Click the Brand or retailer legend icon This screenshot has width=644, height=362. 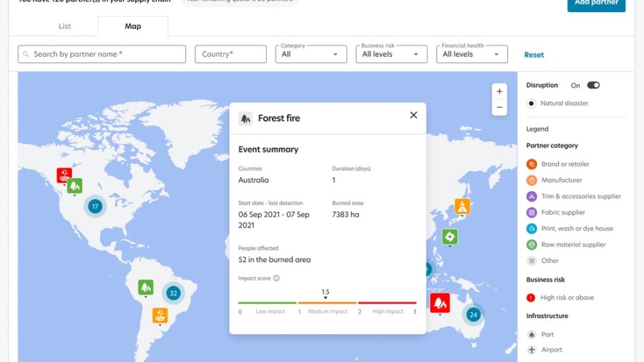point(531,164)
